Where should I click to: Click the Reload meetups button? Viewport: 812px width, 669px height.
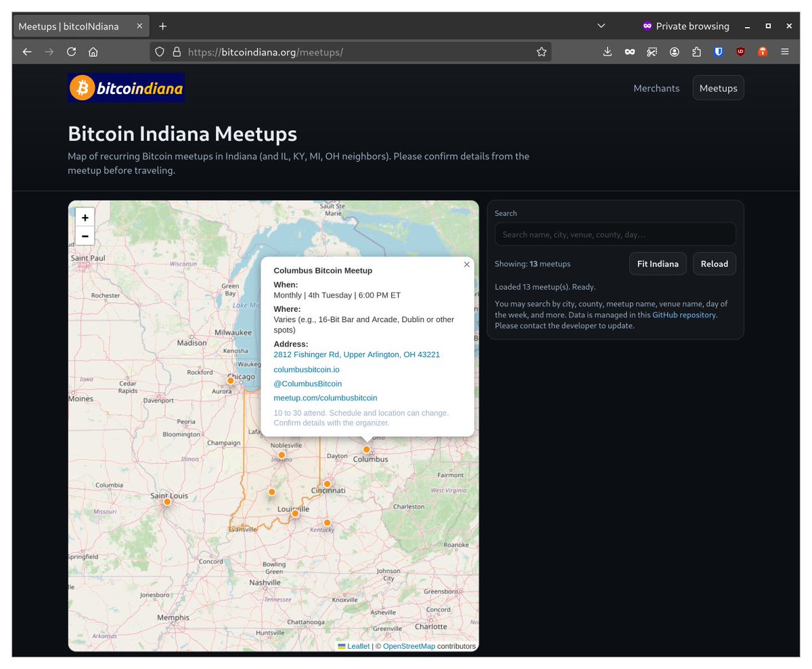pos(714,264)
